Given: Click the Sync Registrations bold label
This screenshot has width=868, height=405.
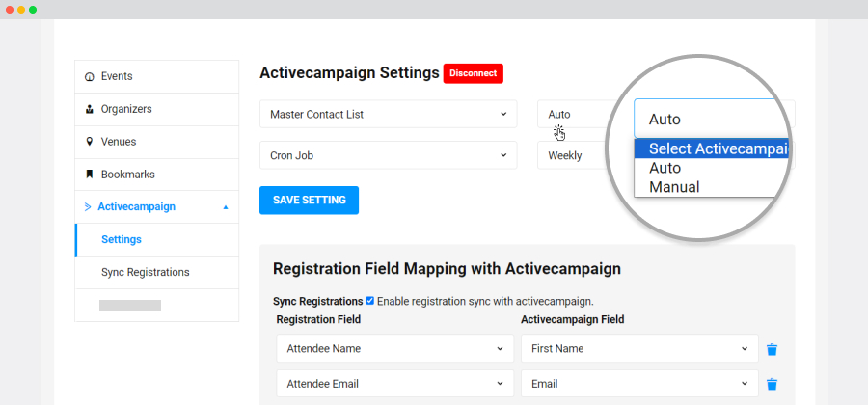Looking at the screenshot, I should pyautogui.click(x=317, y=302).
